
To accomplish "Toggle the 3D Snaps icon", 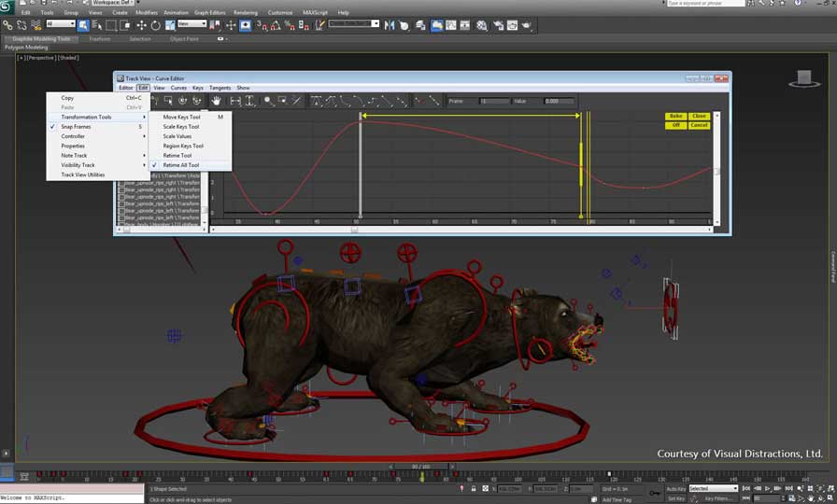I will coord(262,25).
